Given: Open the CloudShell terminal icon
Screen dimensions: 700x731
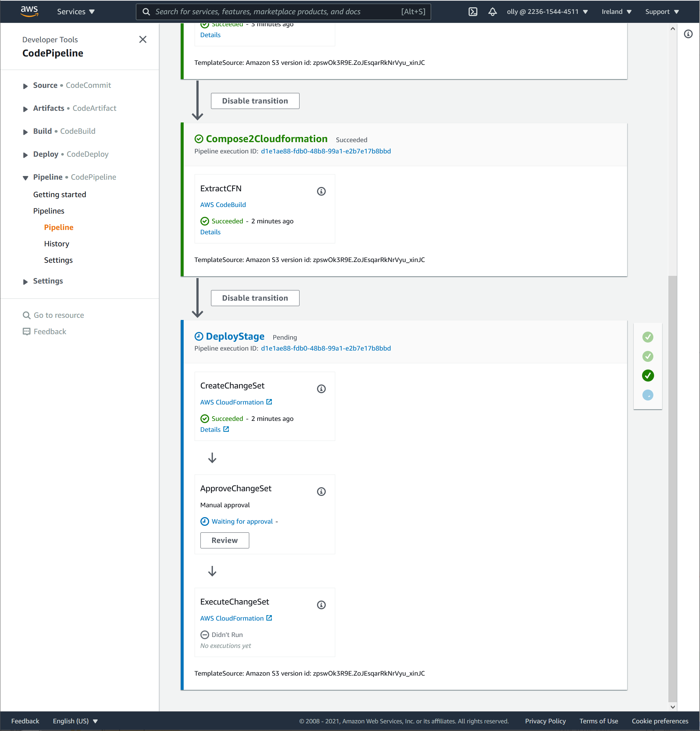Looking at the screenshot, I should click(473, 12).
